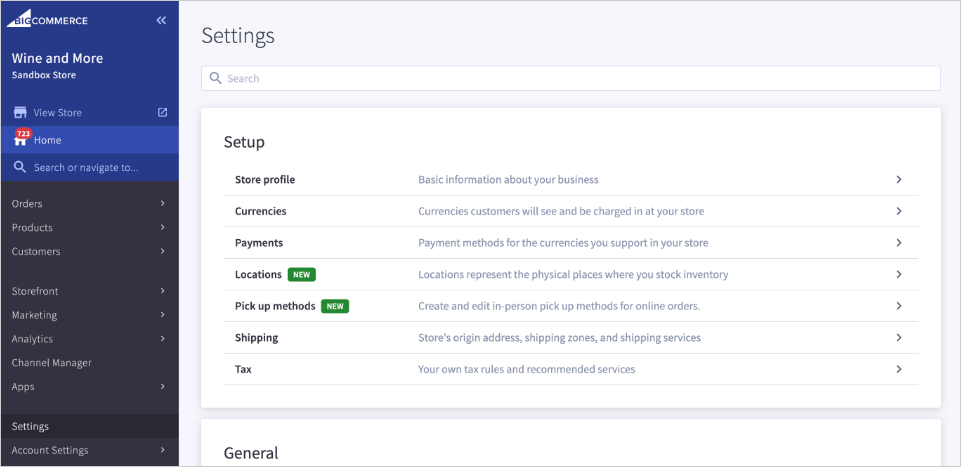
Task: Open Products in the sidebar
Action: (x=89, y=227)
